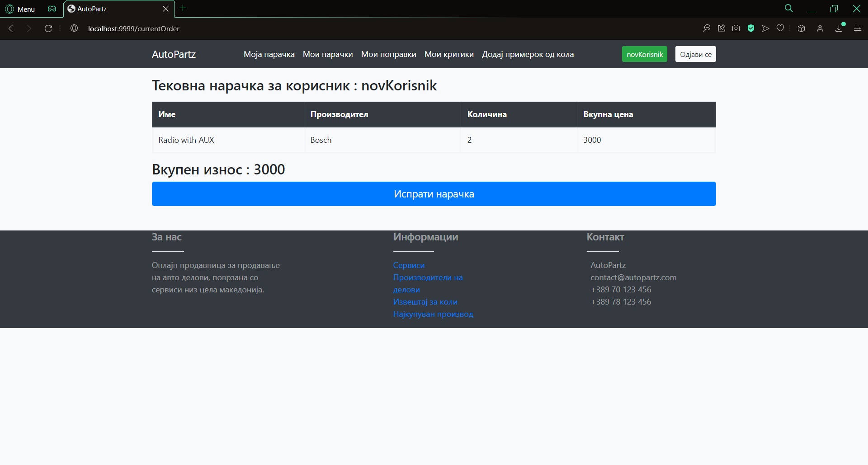The height and width of the screenshot is (465, 868).
Task: Open a new tab with plus button
Action: coord(183,8)
